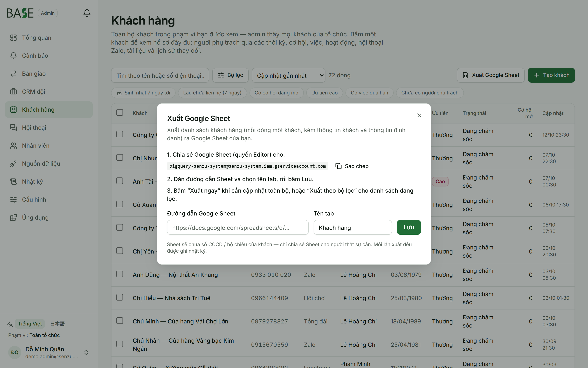
Task: Click the Hội thoại chat bubbles icon
Action: [x=13, y=128]
